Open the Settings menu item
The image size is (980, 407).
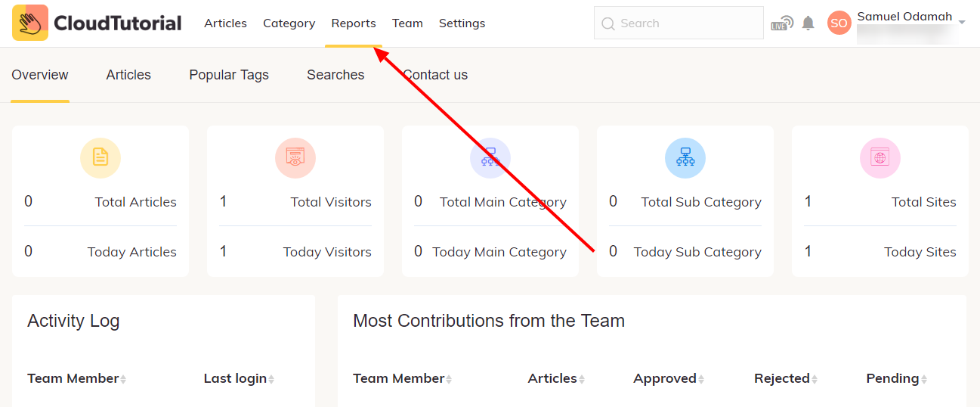tap(462, 23)
